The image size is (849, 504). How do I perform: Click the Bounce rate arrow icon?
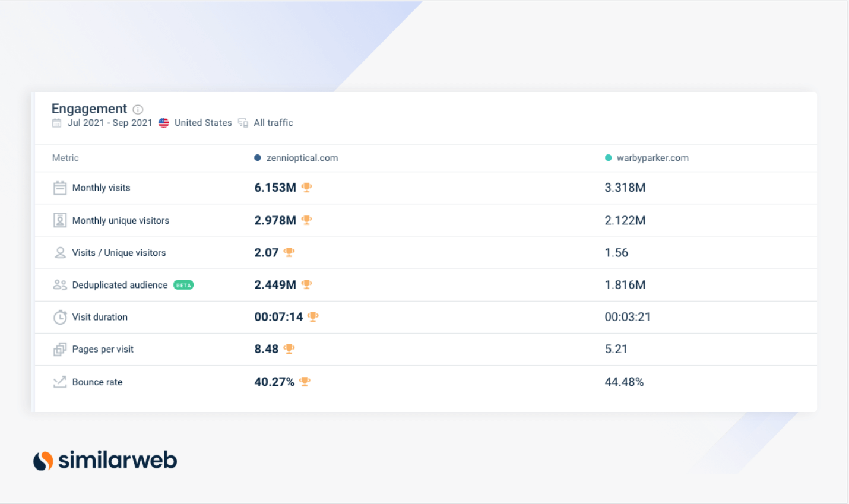59,382
